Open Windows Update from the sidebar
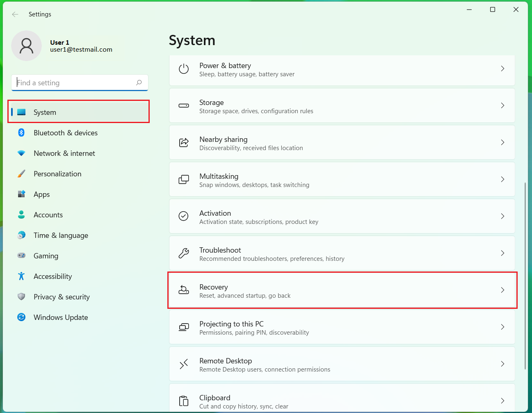This screenshot has width=532, height=413. (60, 317)
